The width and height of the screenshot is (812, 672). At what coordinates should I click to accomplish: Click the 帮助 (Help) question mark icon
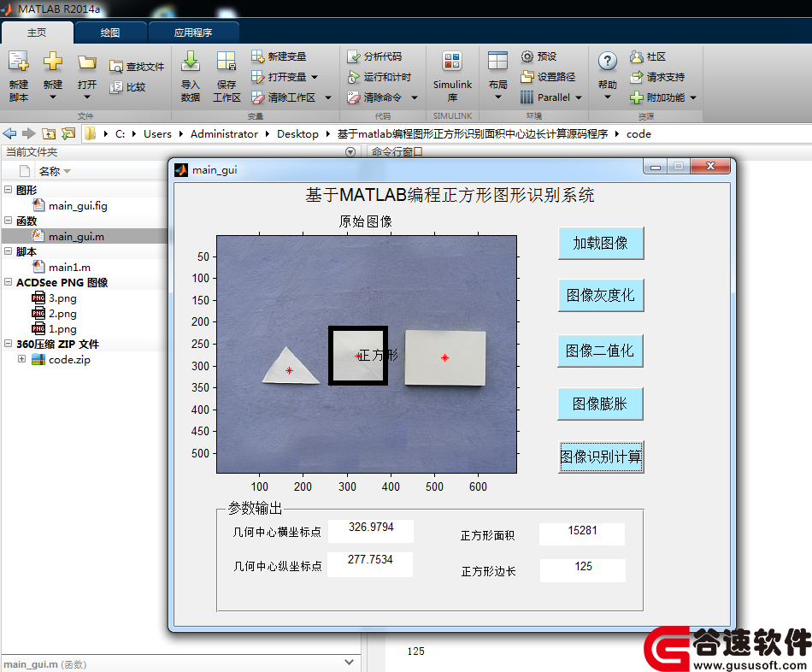[608, 62]
